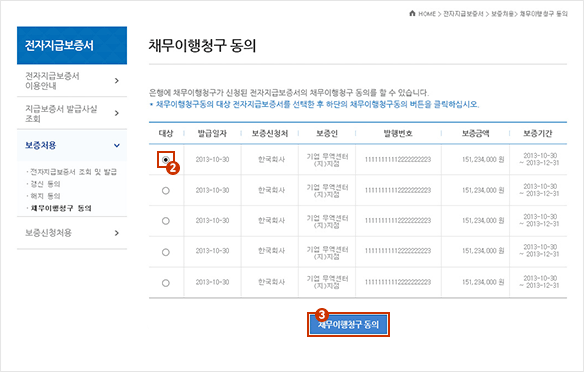Screen dimensions: 584x372
Task: Click the home icon in the breadcrumb
Action: [412, 13]
